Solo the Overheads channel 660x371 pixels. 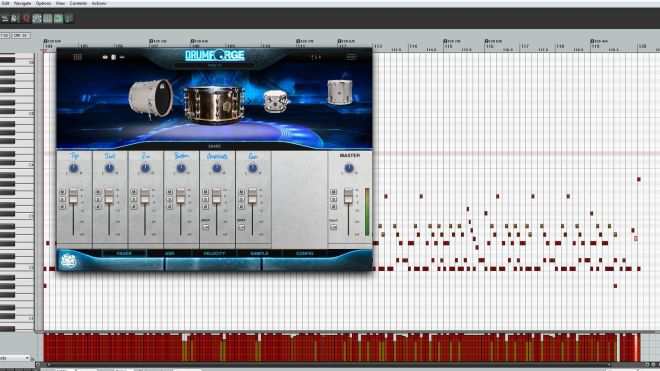point(206,199)
